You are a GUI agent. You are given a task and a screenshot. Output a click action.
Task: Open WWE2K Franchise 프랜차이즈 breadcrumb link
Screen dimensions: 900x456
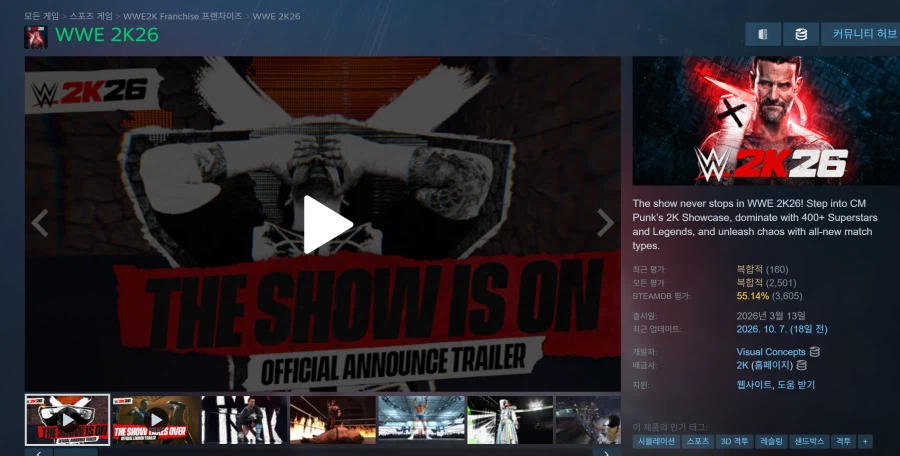pos(183,16)
